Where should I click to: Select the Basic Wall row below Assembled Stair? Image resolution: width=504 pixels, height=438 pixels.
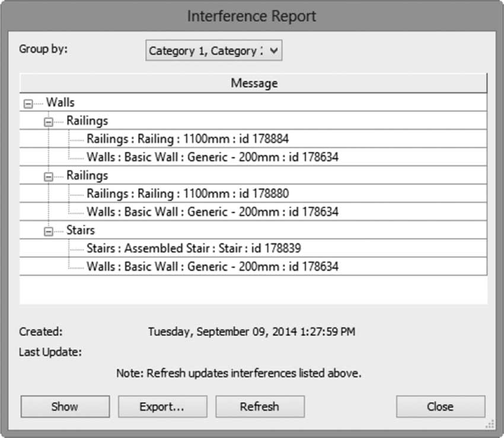(254, 266)
